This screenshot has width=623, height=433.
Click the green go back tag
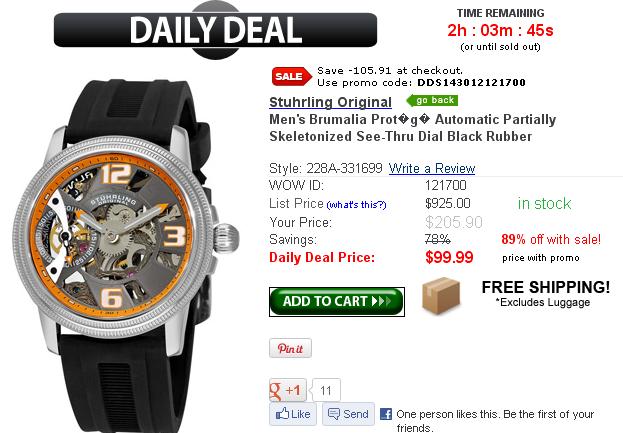click(x=432, y=101)
